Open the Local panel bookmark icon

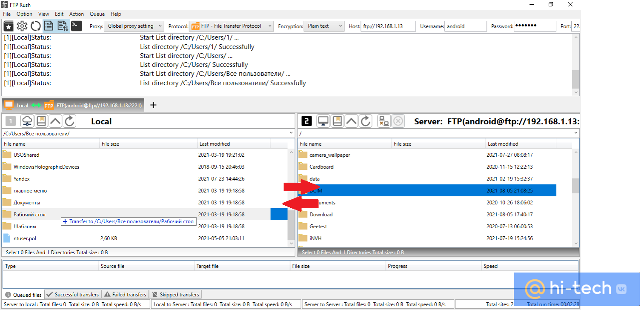click(41, 121)
